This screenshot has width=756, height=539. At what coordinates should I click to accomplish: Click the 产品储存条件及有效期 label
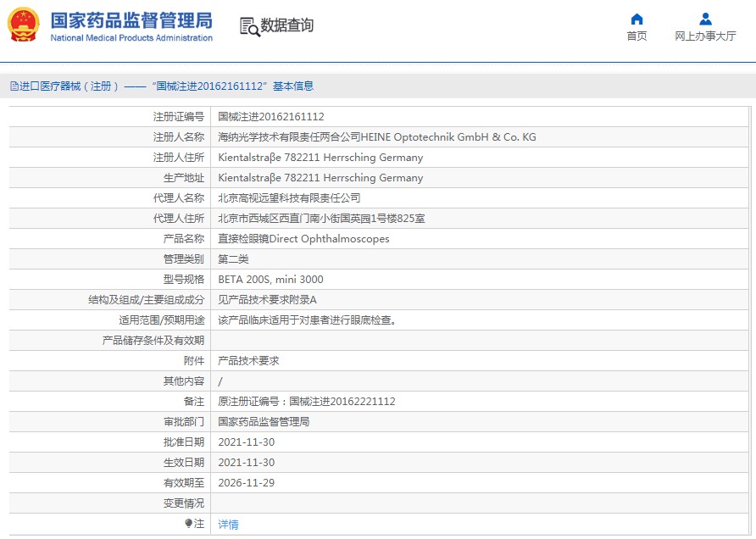tap(153, 341)
